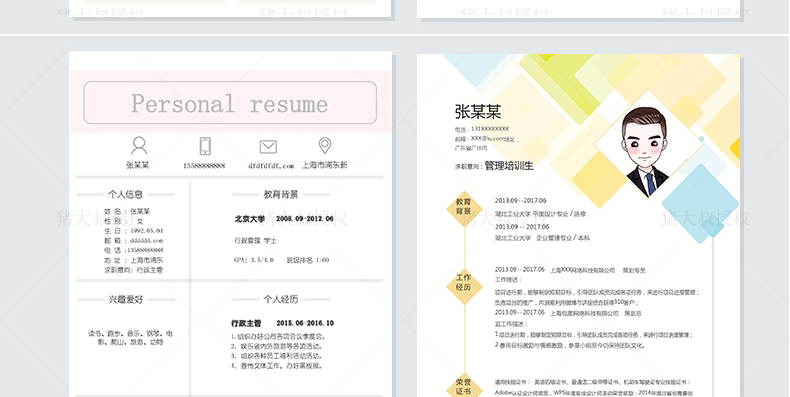Screen dimensions: 790x397
Task: Click the 个人经历 section heading
Action: (x=281, y=299)
